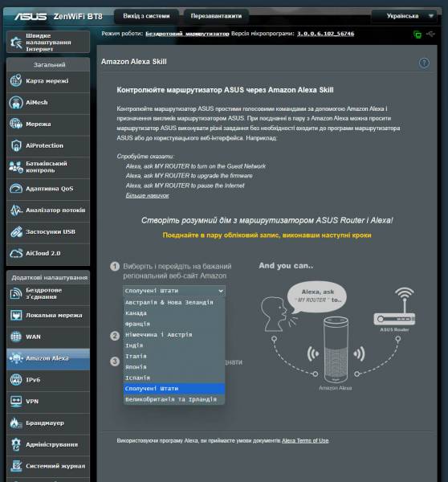Open Адміністрування menu item
Image resolution: width=448 pixels, height=482 pixels.
point(48,444)
